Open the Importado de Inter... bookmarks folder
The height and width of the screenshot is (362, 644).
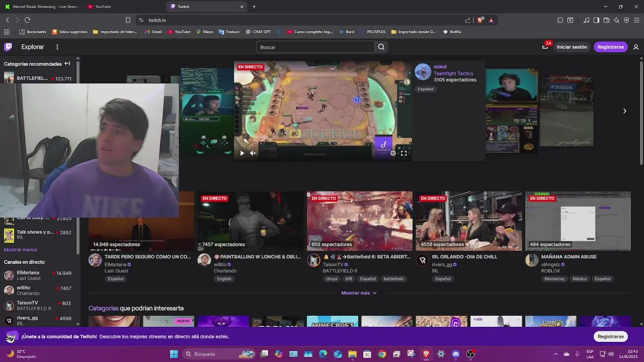115,32
